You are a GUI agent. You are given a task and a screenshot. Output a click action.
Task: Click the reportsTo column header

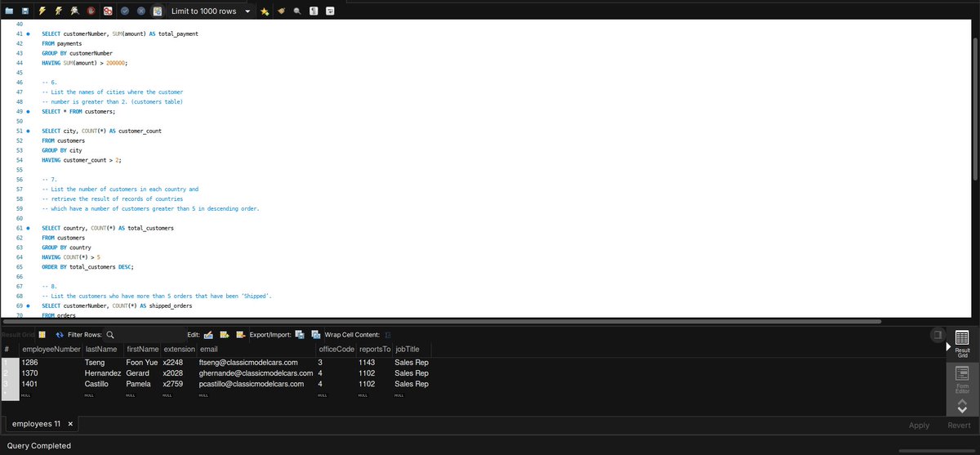pos(374,350)
